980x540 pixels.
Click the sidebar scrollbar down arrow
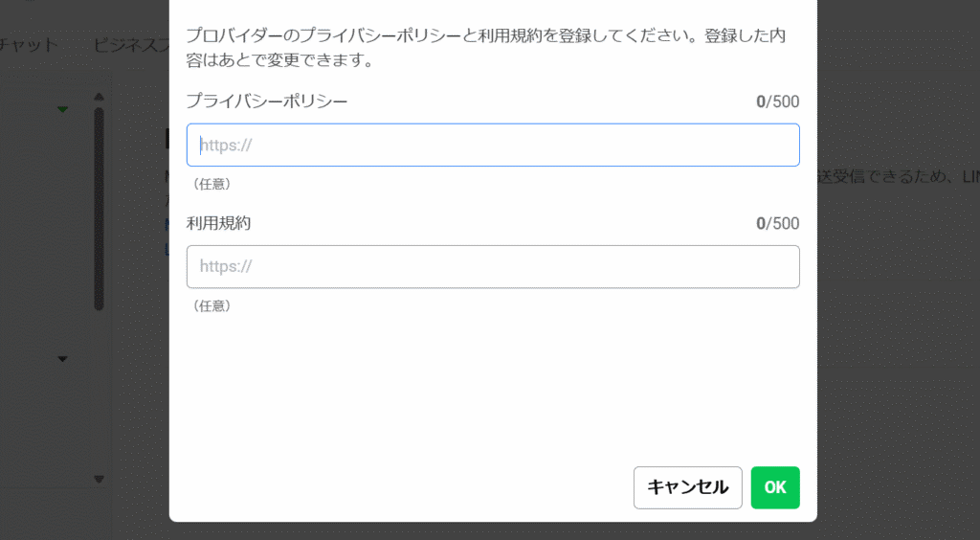99,480
